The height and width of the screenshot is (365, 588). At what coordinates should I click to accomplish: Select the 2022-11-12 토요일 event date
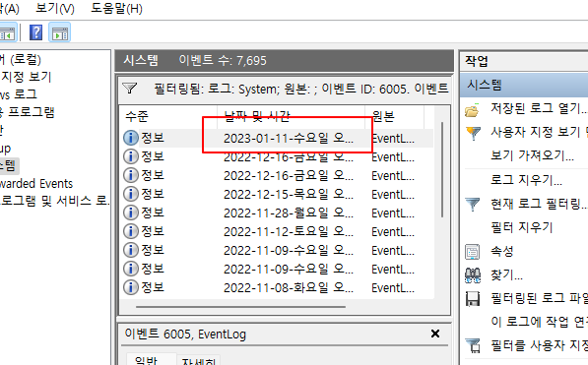coord(289,231)
